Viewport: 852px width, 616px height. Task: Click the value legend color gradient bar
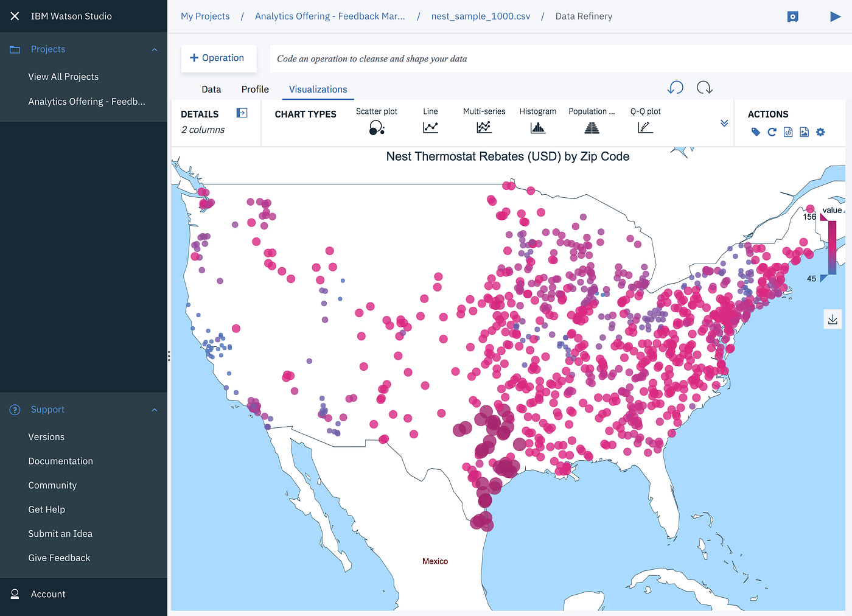pos(832,248)
